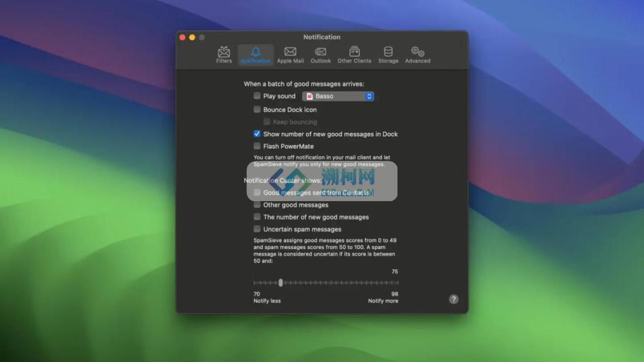644x362 pixels.
Task: Click the slider maximum value '98'
Action: click(x=395, y=294)
